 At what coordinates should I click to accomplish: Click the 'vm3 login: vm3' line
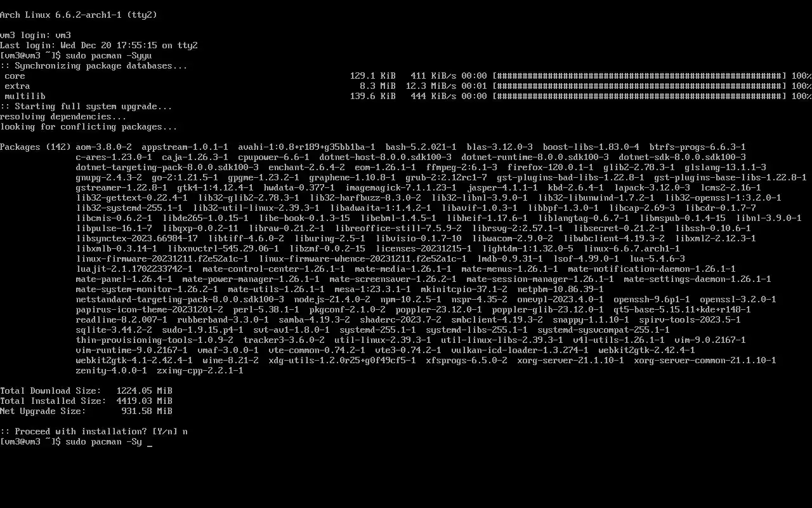tap(36, 35)
